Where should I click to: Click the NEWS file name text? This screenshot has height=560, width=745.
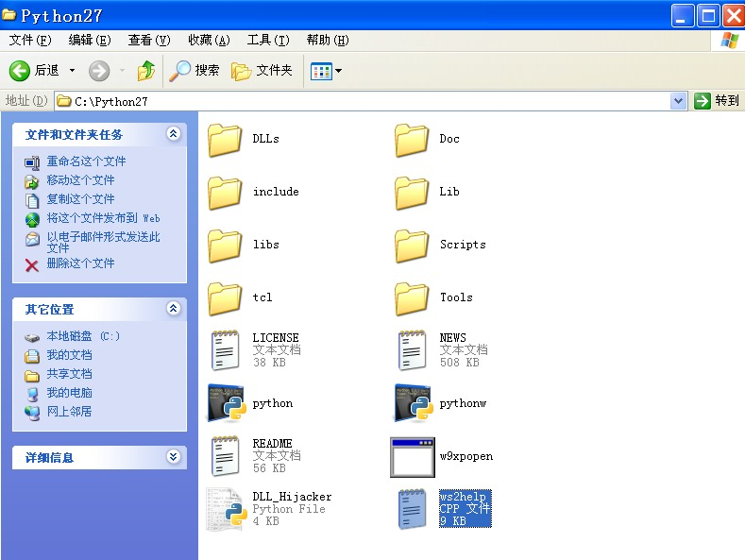coord(453,338)
